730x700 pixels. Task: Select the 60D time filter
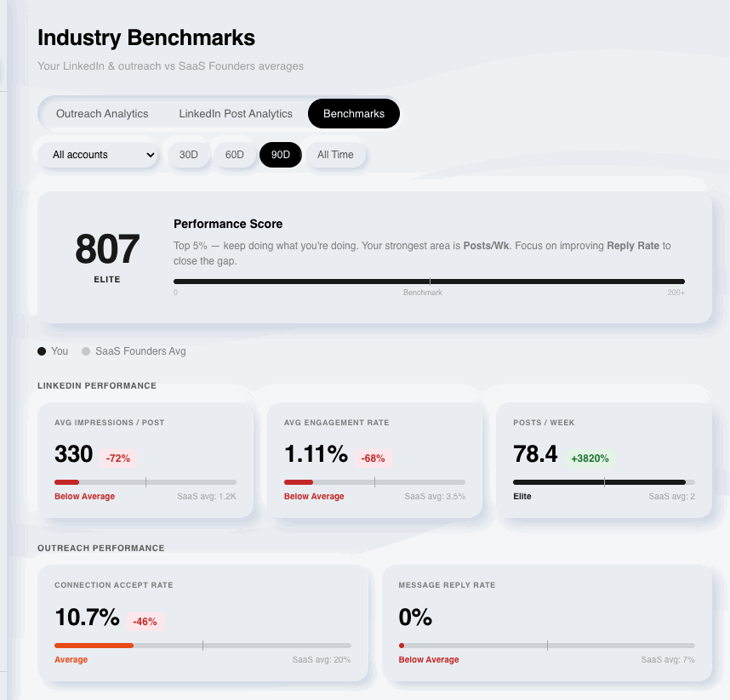click(234, 155)
